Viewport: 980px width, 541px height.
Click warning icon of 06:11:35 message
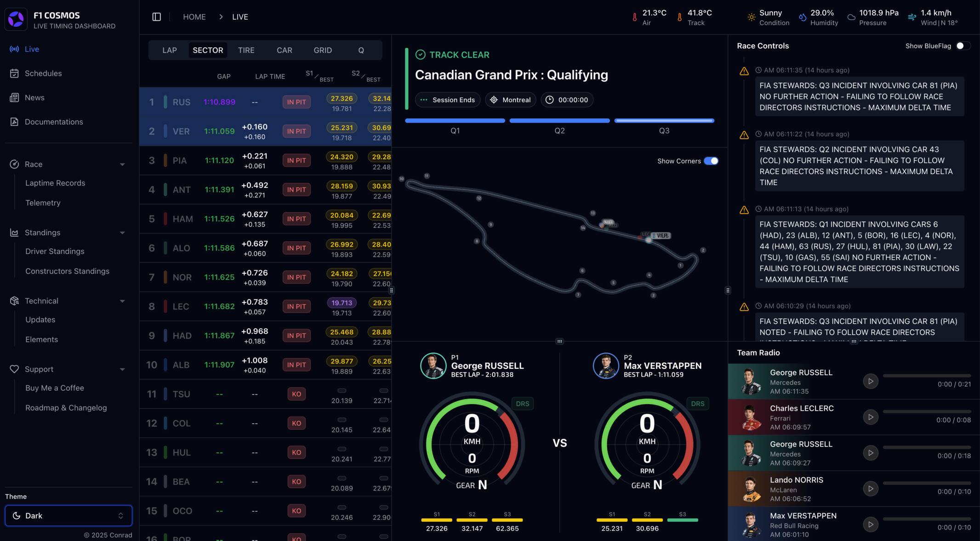pos(744,71)
